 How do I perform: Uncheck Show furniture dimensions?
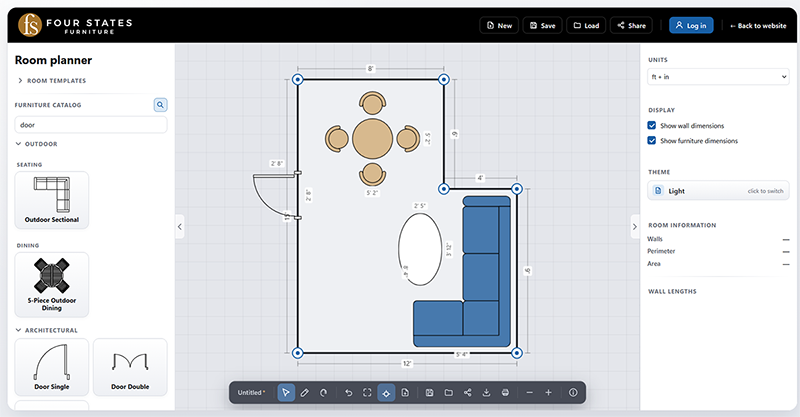point(652,140)
